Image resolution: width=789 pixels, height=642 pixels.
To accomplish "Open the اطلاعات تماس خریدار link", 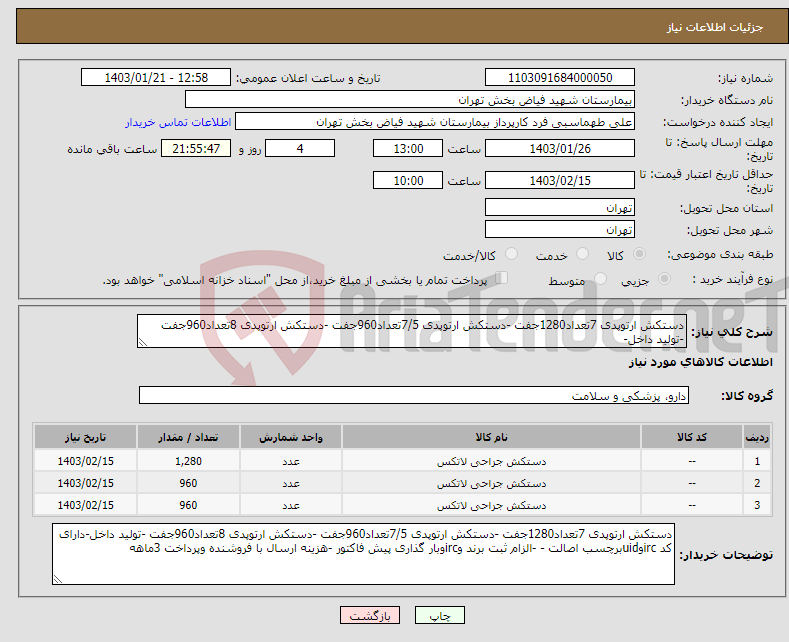I will point(178,122).
